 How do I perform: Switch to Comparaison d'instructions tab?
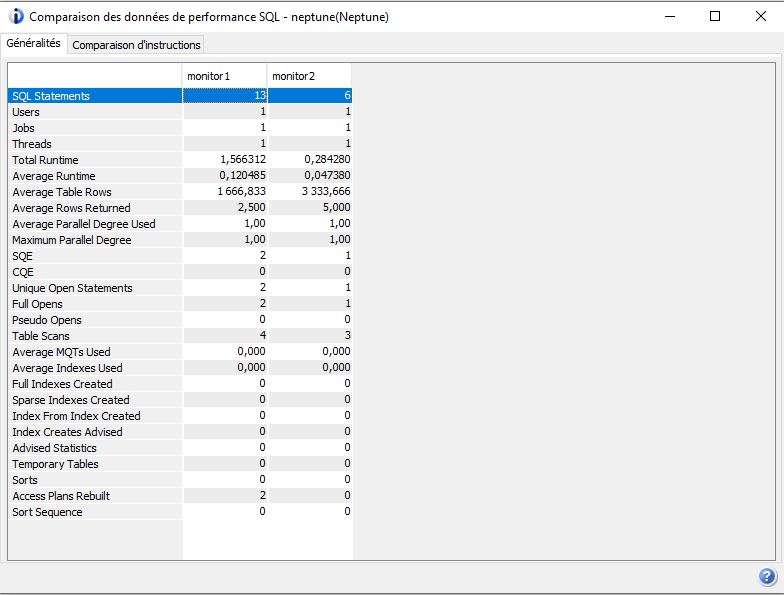coord(136,44)
